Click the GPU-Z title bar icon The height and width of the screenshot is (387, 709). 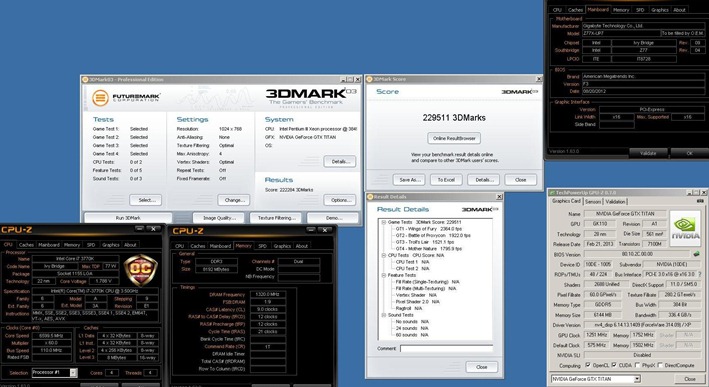[x=552, y=193]
